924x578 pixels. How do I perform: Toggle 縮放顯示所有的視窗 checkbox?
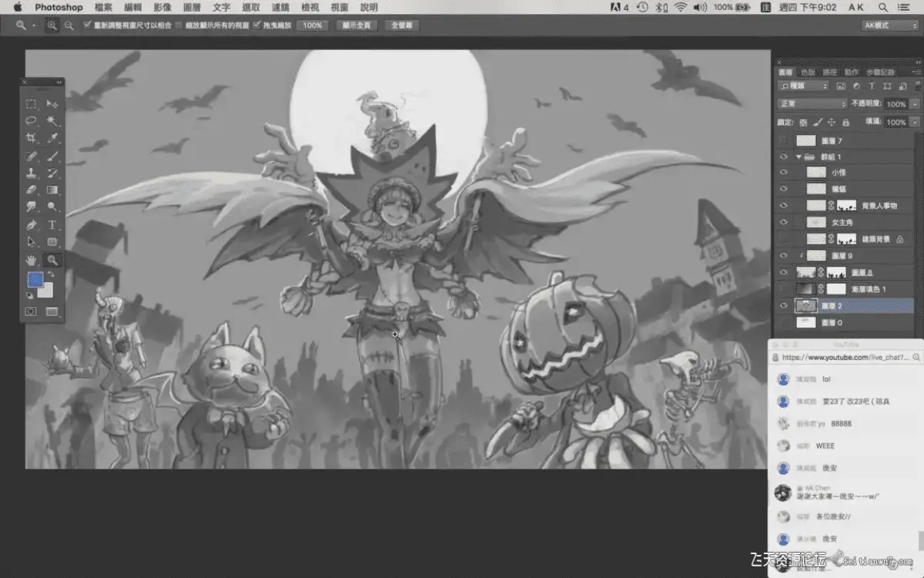pyautogui.click(x=179, y=25)
